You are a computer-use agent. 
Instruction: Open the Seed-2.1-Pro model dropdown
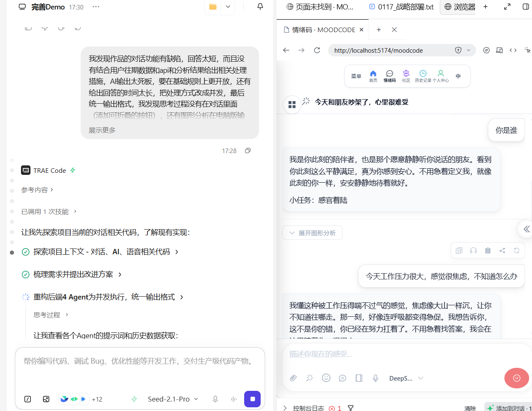click(173, 399)
